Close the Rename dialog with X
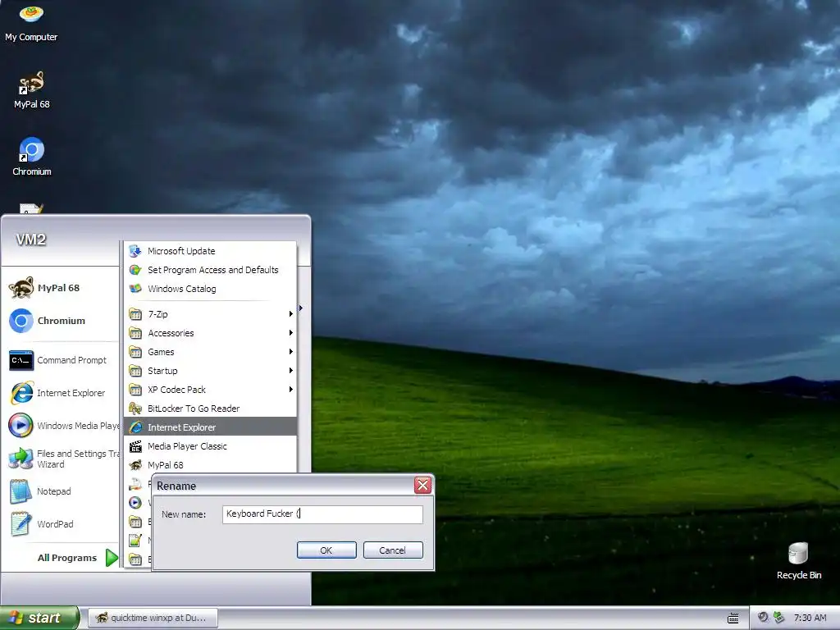The height and width of the screenshot is (630, 840). [x=422, y=486]
